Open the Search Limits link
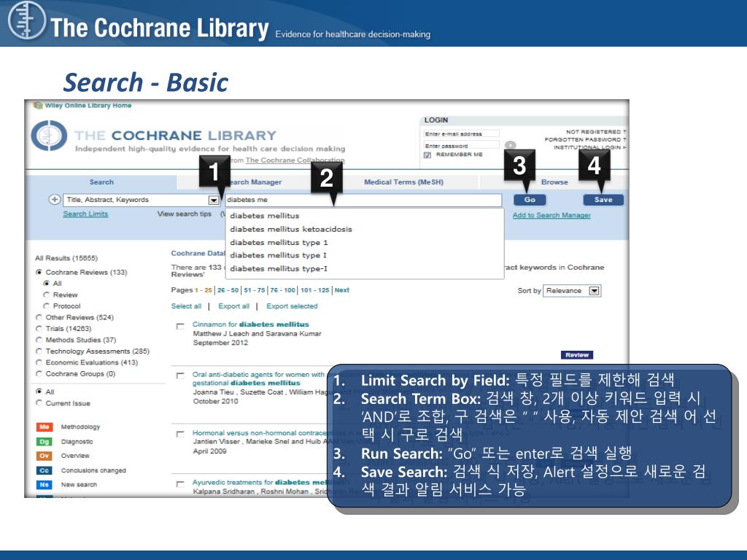The width and height of the screenshot is (747, 560). (x=86, y=214)
